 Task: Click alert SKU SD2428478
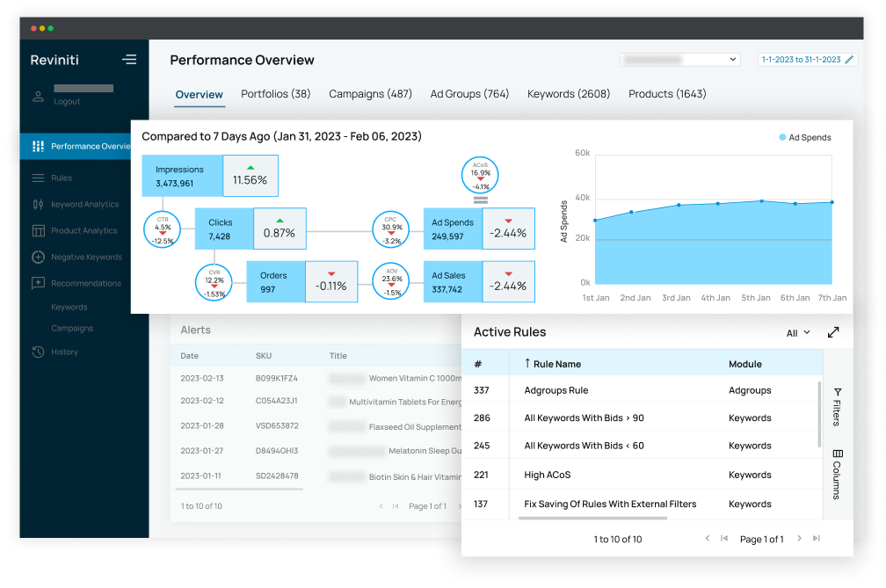coord(277,475)
